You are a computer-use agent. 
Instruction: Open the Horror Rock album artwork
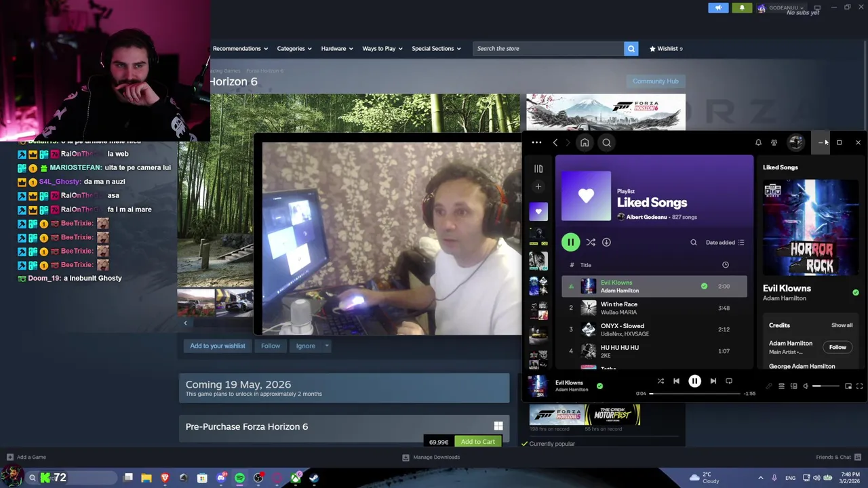(811, 227)
